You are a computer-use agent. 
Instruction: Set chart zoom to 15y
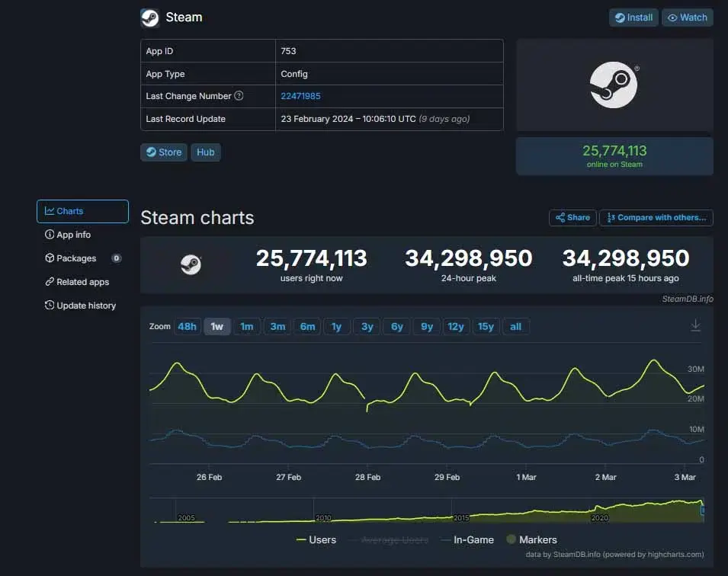(486, 327)
